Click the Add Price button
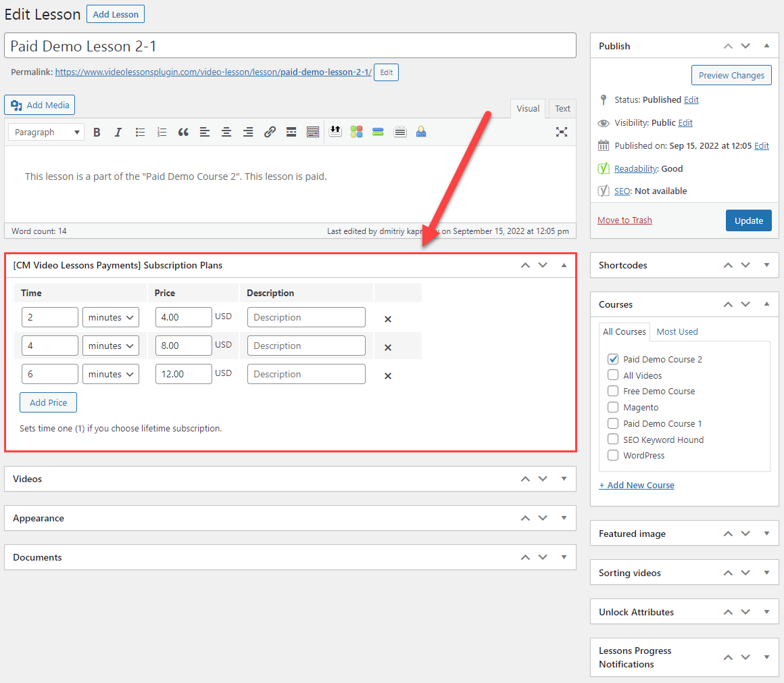 (x=48, y=402)
